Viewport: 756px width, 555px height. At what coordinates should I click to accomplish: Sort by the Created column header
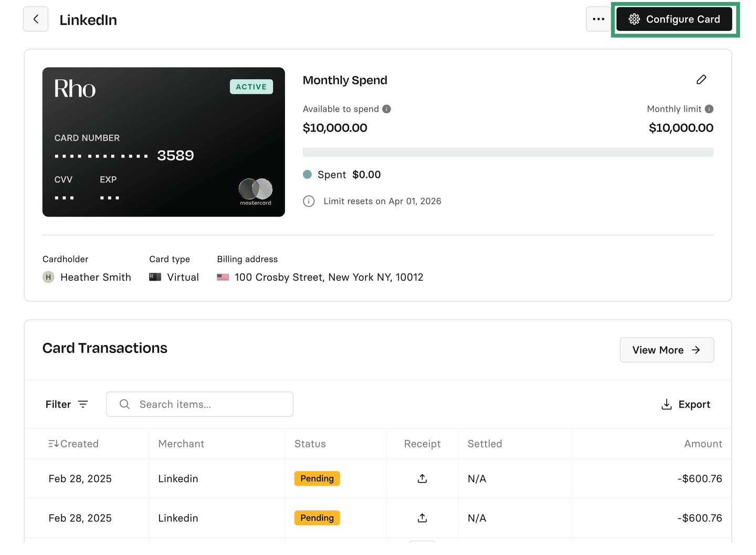pos(73,444)
